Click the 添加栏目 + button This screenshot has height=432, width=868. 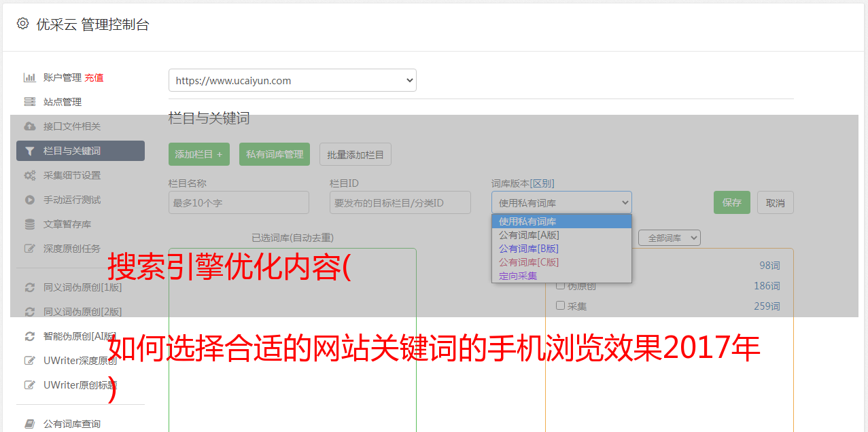(x=199, y=154)
